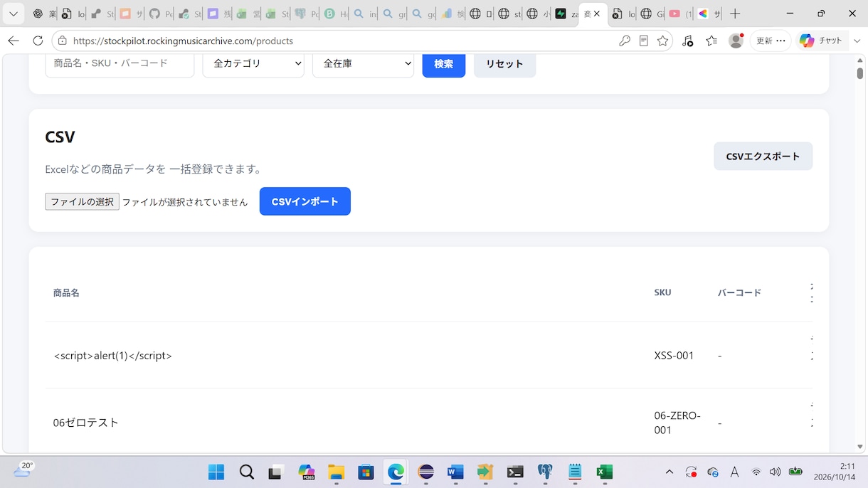
Task: Switch to the PostgreSQL elephant tab
Action: (x=306, y=14)
